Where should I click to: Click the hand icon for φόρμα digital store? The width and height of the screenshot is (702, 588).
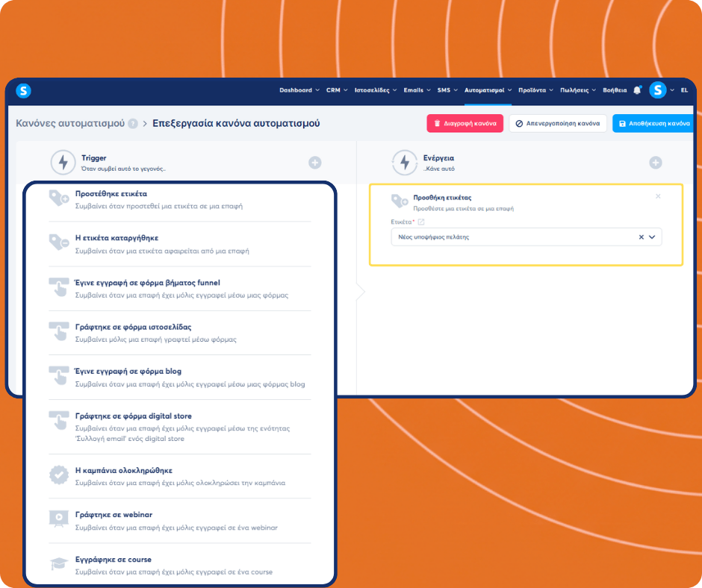(x=59, y=420)
